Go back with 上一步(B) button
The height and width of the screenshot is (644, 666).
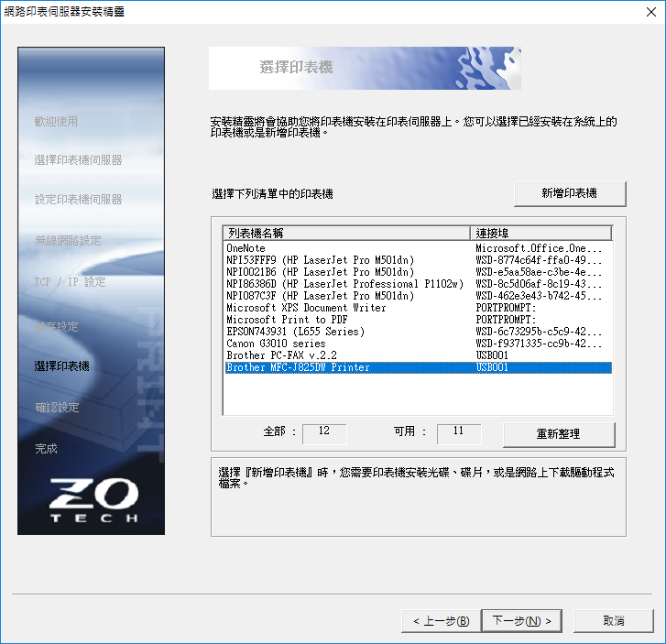[x=441, y=621]
